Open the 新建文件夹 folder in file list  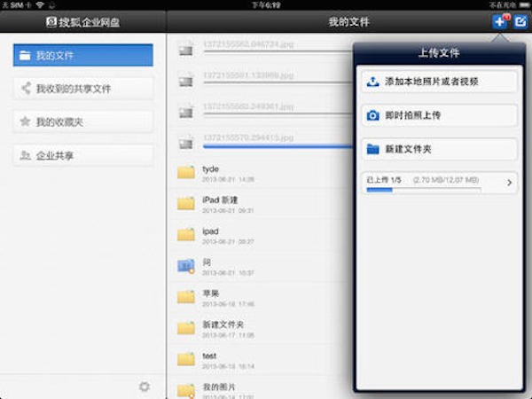tap(222, 328)
